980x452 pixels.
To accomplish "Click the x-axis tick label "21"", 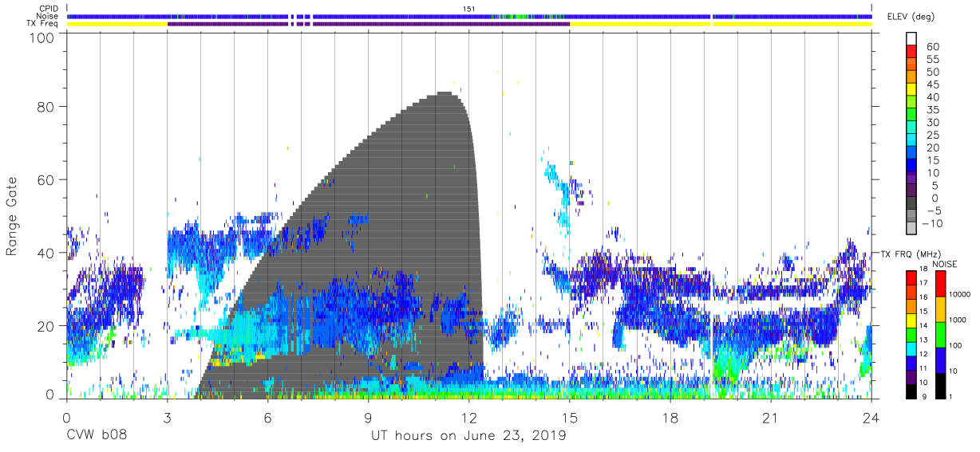I will [771, 417].
